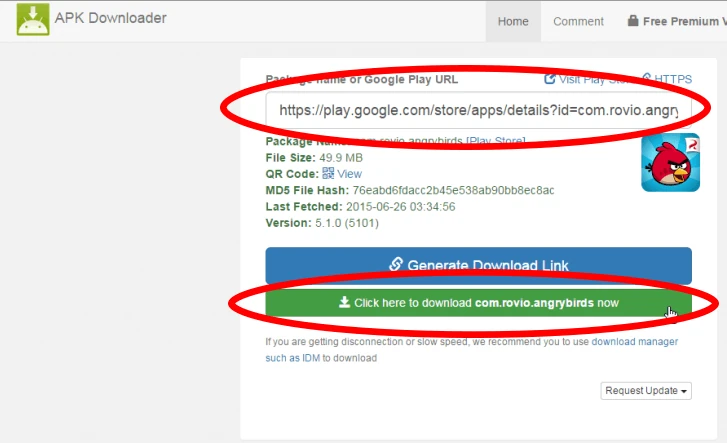Click the download arrow icon on green button
The height and width of the screenshot is (443, 727).
pyautogui.click(x=344, y=302)
